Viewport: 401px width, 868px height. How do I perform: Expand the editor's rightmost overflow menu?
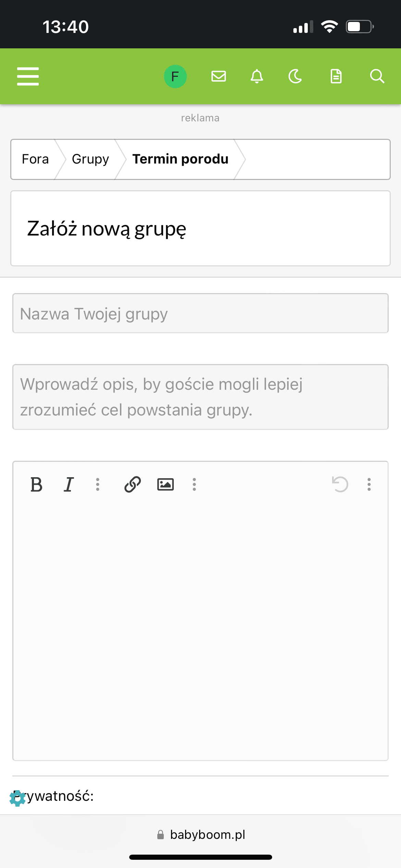pos(369,484)
